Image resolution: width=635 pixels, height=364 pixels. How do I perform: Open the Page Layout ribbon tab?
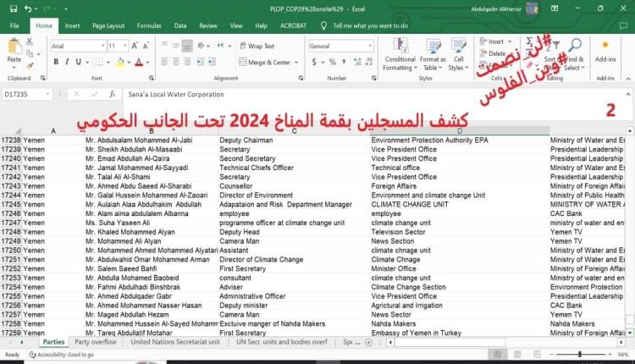[108, 25]
